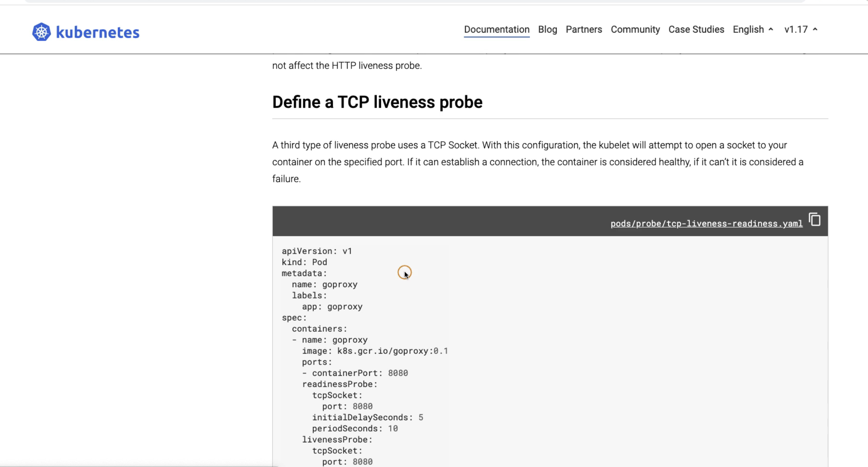Click the caret beside v1.17
This screenshot has width=868, height=467.
[x=815, y=29]
